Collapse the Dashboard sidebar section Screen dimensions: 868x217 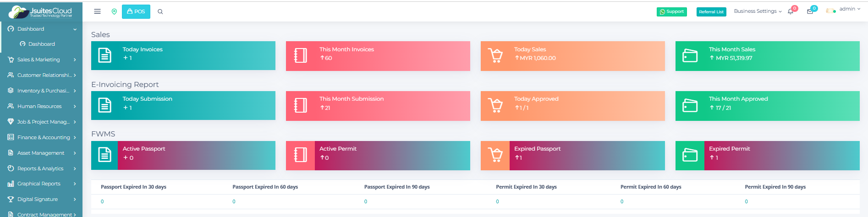point(41,29)
